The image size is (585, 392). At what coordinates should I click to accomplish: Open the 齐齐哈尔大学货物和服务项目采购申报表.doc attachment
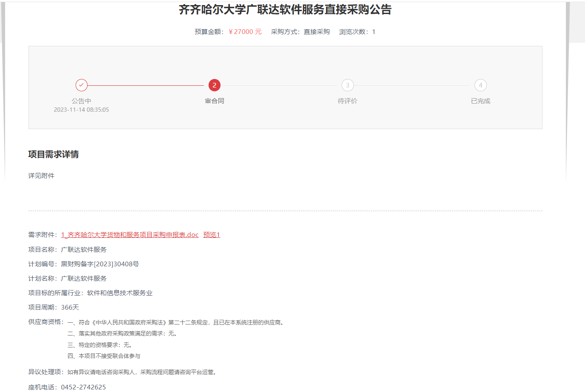pyautogui.click(x=130, y=235)
